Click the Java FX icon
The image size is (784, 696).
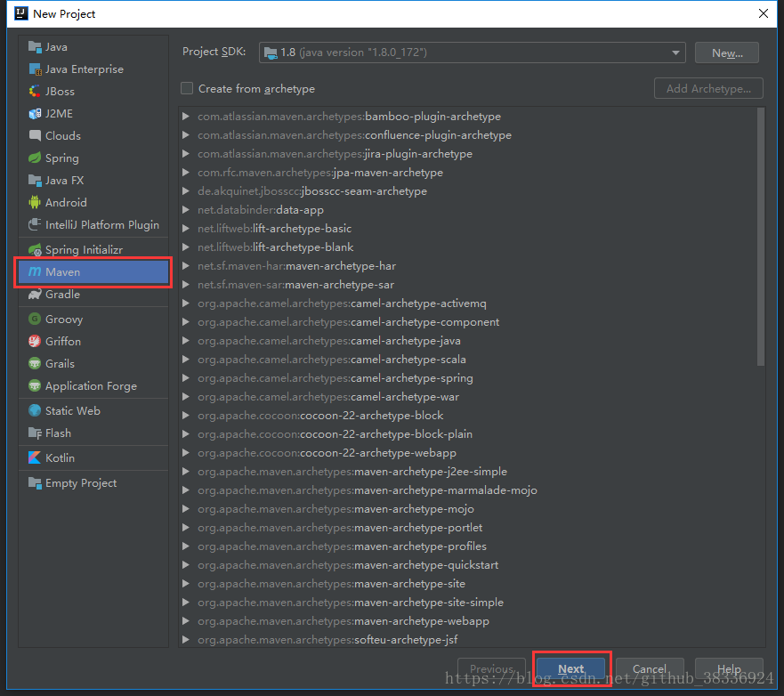[x=35, y=180]
